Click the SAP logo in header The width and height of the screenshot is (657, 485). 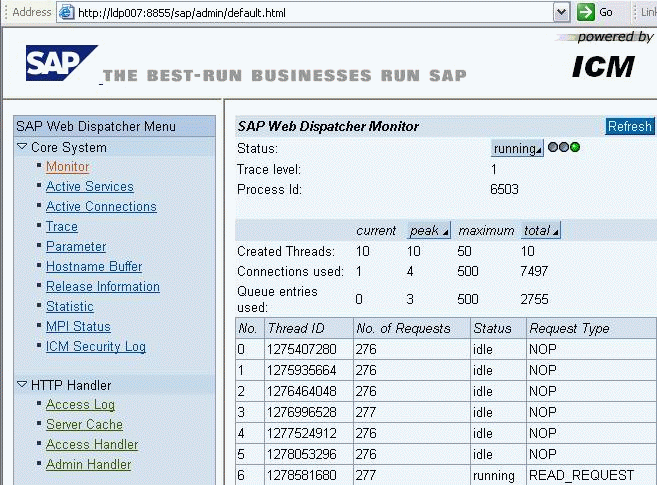click(62, 63)
